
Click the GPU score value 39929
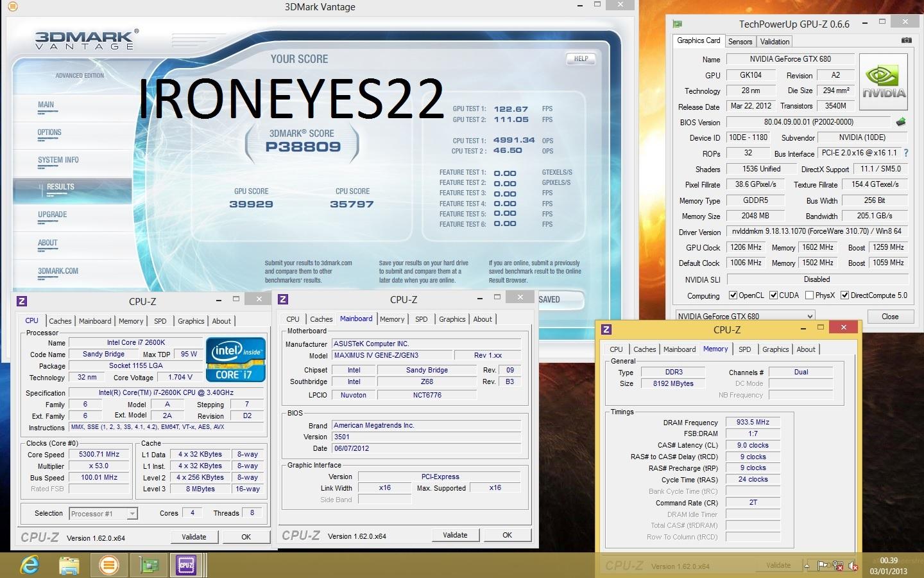251,204
